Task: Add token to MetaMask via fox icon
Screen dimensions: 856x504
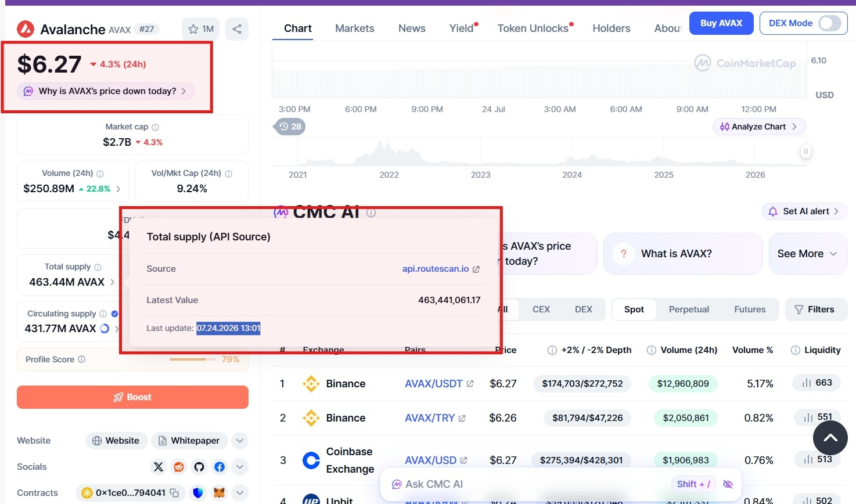Action: [219, 493]
